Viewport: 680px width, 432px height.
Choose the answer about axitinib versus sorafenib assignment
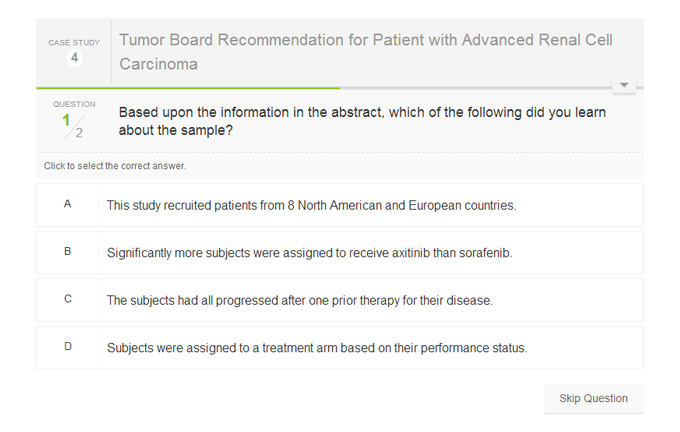click(x=309, y=253)
